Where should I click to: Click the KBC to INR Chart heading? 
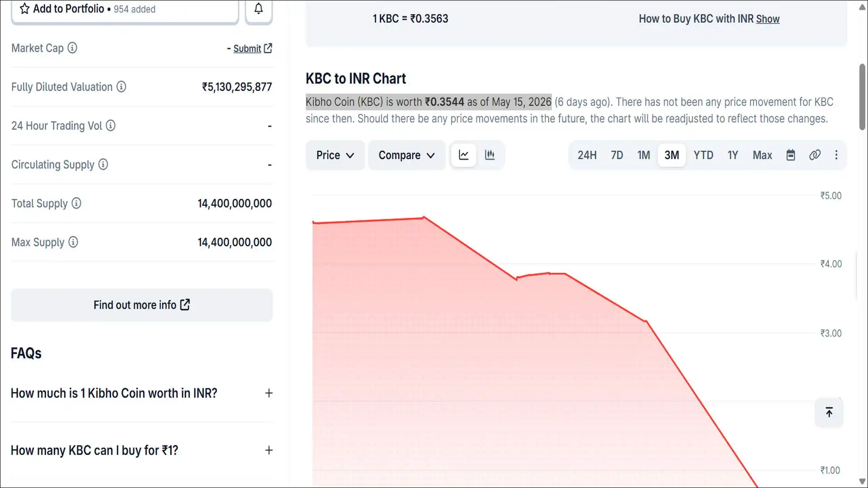(x=356, y=79)
